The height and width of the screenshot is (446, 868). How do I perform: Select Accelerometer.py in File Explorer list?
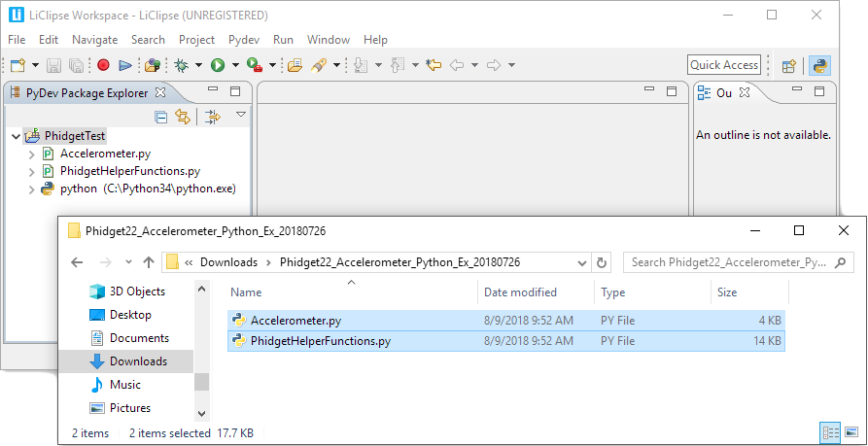pyautogui.click(x=506, y=321)
